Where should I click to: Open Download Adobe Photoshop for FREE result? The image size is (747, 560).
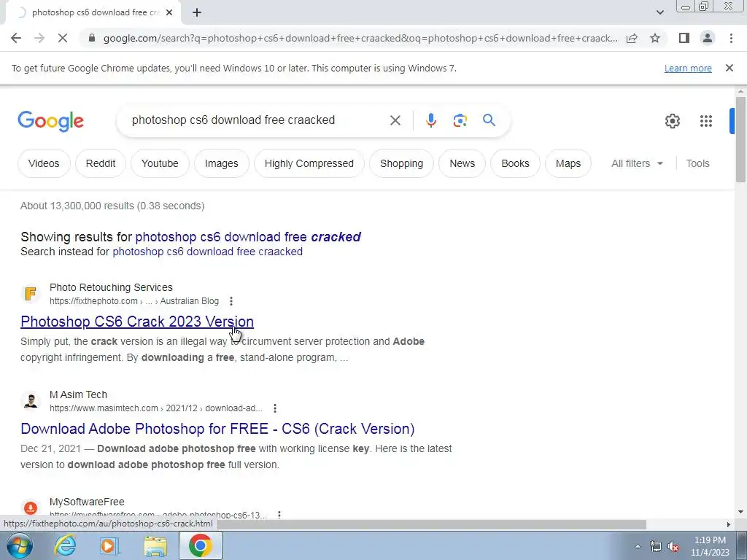[217, 429]
